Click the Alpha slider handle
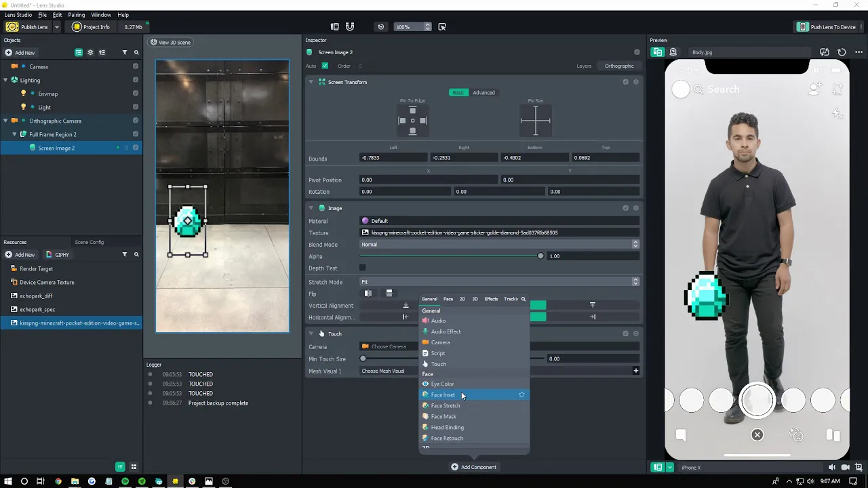 coord(540,256)
